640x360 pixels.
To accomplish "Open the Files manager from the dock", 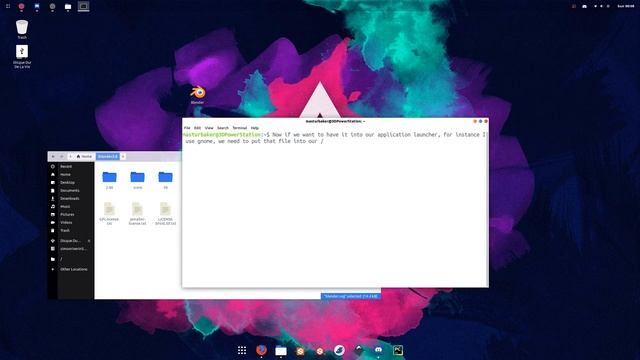I will pyautogui.click(x=281, y=351).
